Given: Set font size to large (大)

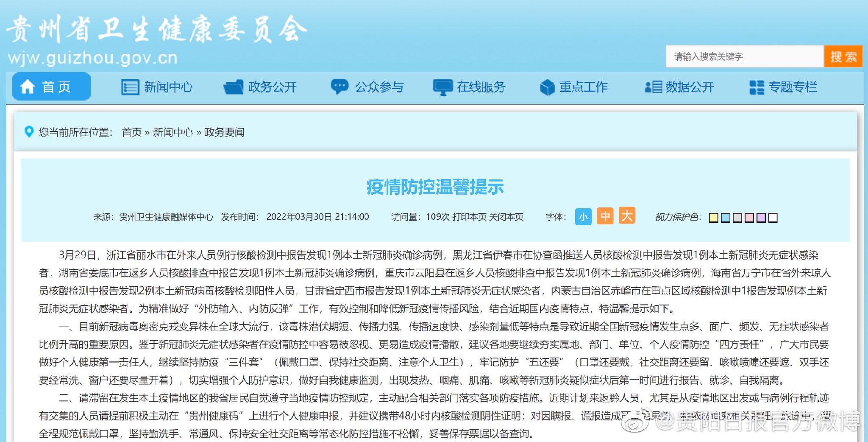Looking at the screenshot, I should tap(627, 215).
